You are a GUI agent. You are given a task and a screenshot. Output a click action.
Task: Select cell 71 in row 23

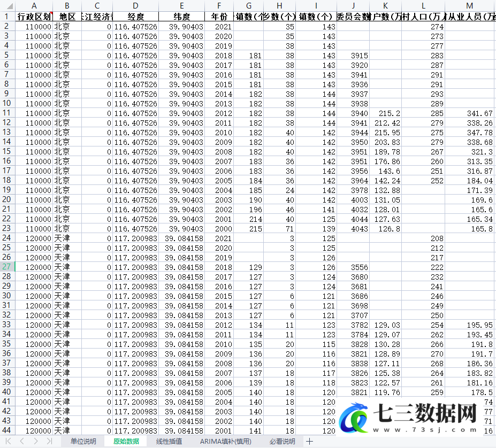click(279, 229)
